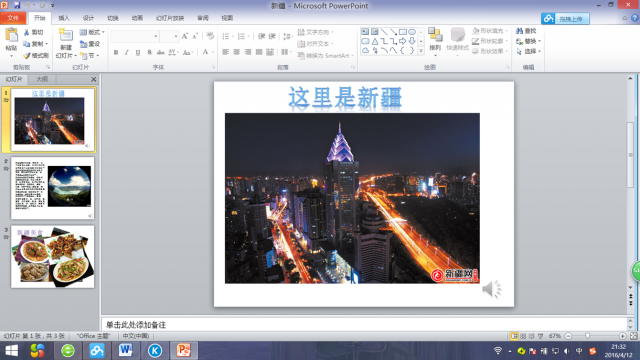
Task: Toggle Underline formatting
Action: coord(138,52)
